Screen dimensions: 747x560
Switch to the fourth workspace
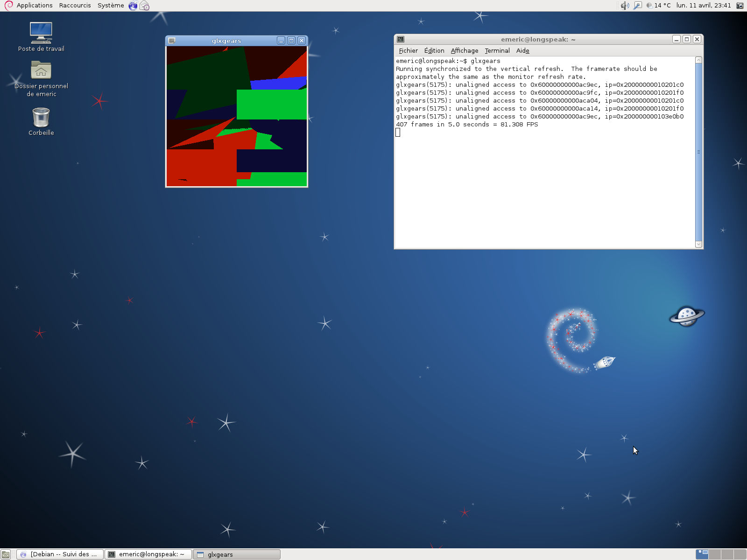click(x=740, y=554)
